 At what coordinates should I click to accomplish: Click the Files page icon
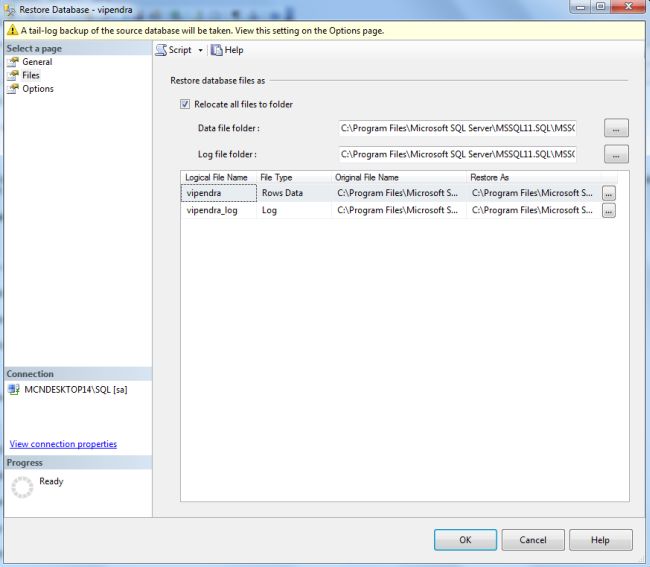(13, 75)
